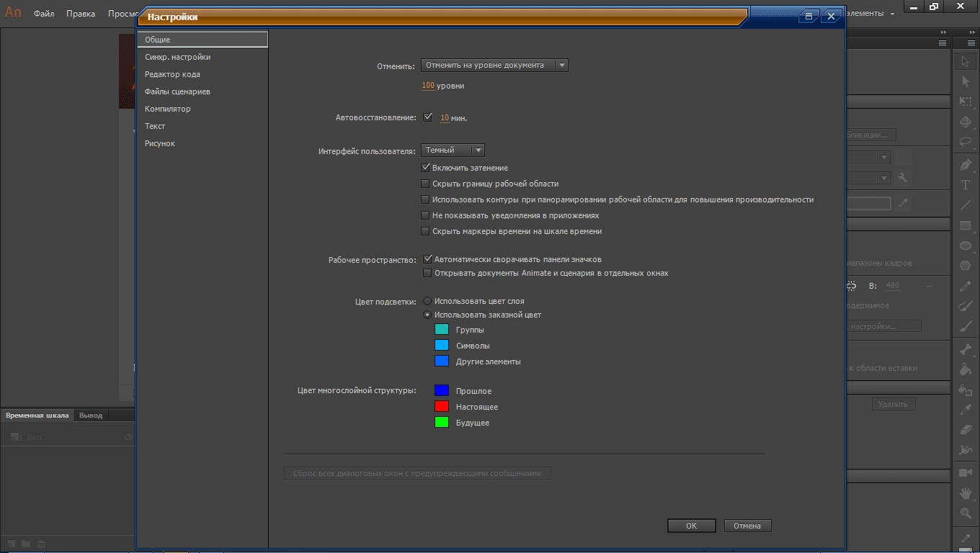Select the Width tool

pos(966,450)
